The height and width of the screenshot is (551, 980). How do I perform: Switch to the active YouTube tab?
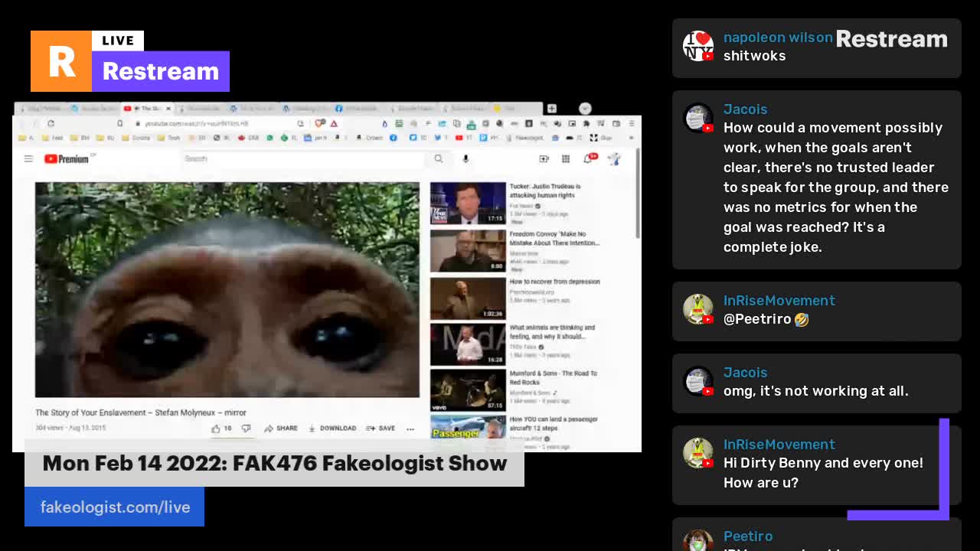(147, 109)
